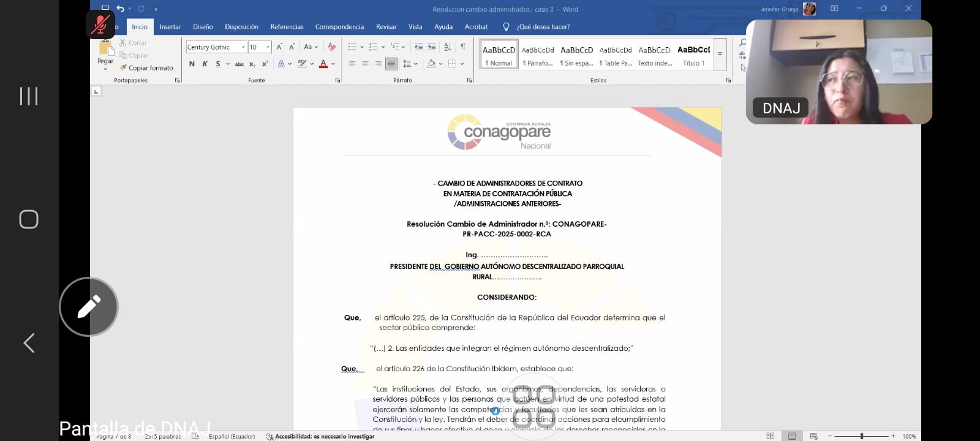The height and width of the screenshot is (441, 980).
Task: Toggle bold formatting (N button)
Action: (192, 64)
